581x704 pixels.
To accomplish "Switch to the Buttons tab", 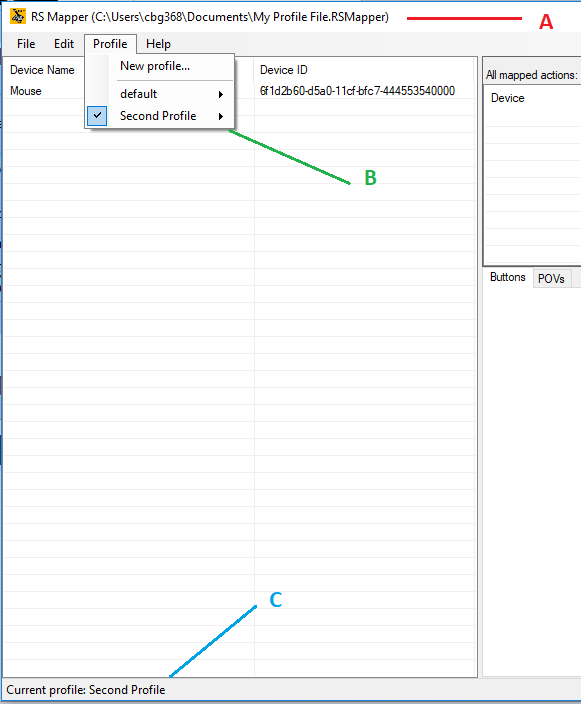I will 507,277.
